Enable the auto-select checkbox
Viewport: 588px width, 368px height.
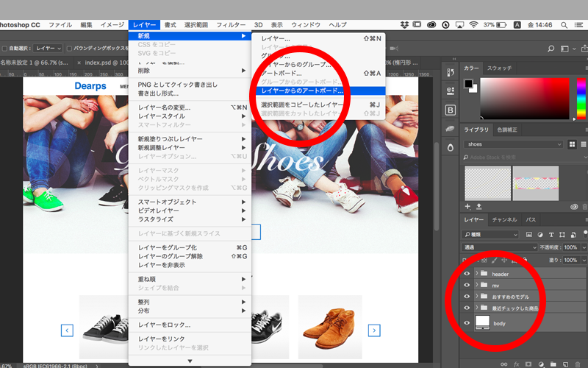tap(4, 48)
